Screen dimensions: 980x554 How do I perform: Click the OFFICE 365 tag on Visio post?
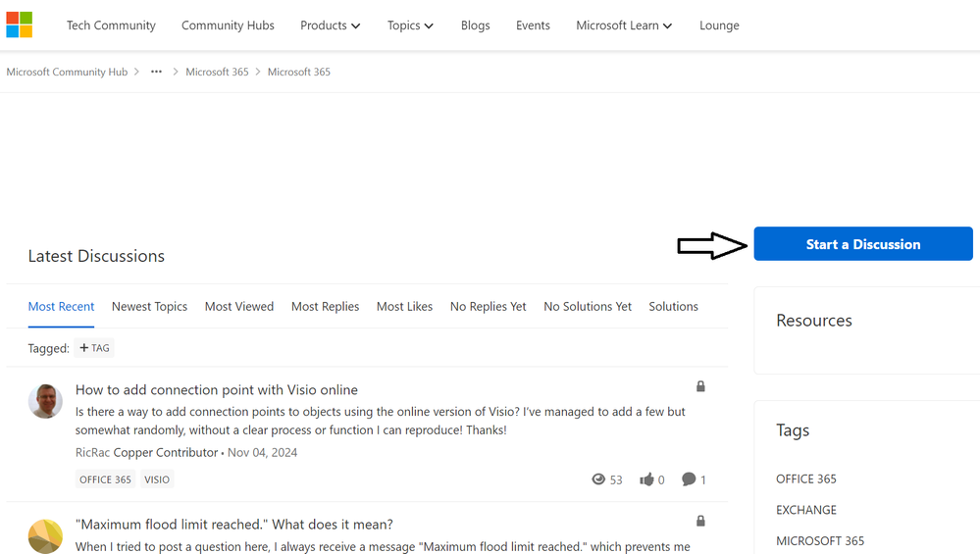[x=105, y=479]
